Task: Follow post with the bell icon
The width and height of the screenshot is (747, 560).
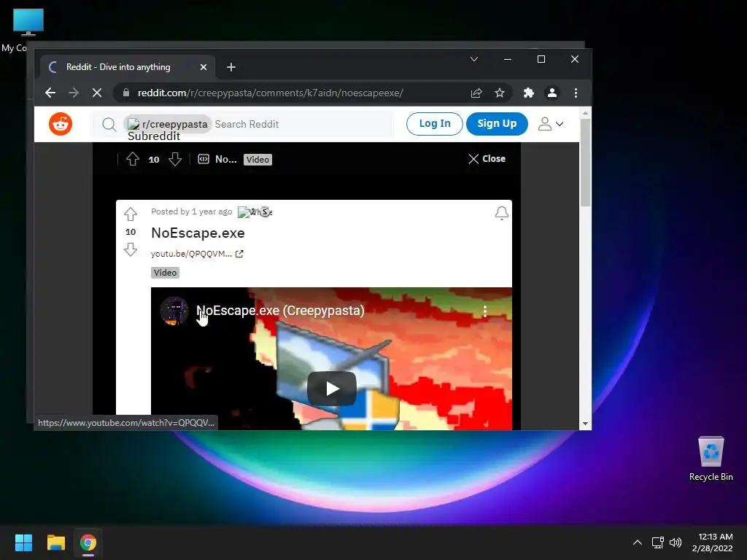Action: 501,214
